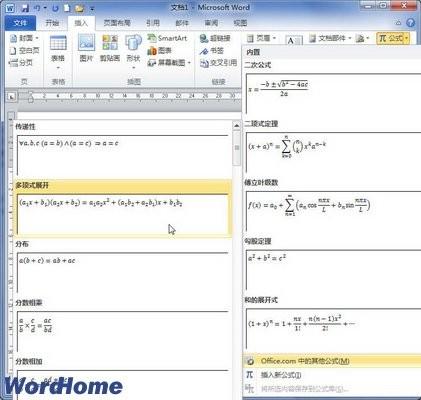Click the 书签 bookmark icon

tap(212, 51)
